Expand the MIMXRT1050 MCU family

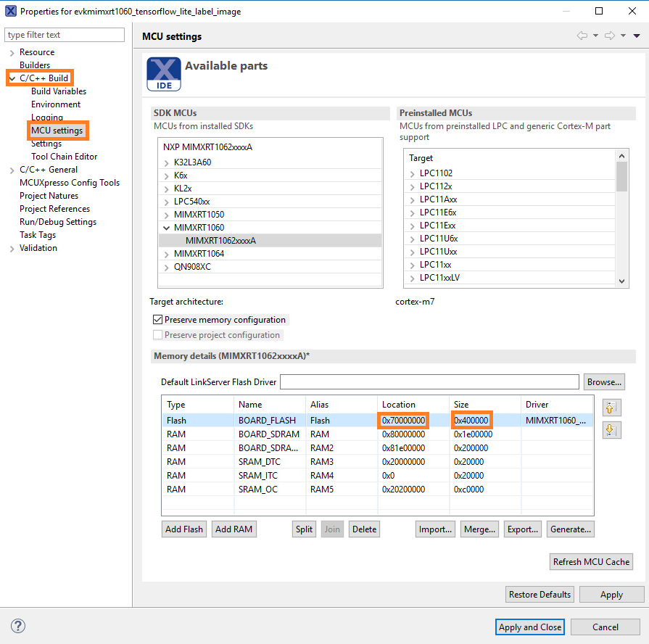click(166, 215)
